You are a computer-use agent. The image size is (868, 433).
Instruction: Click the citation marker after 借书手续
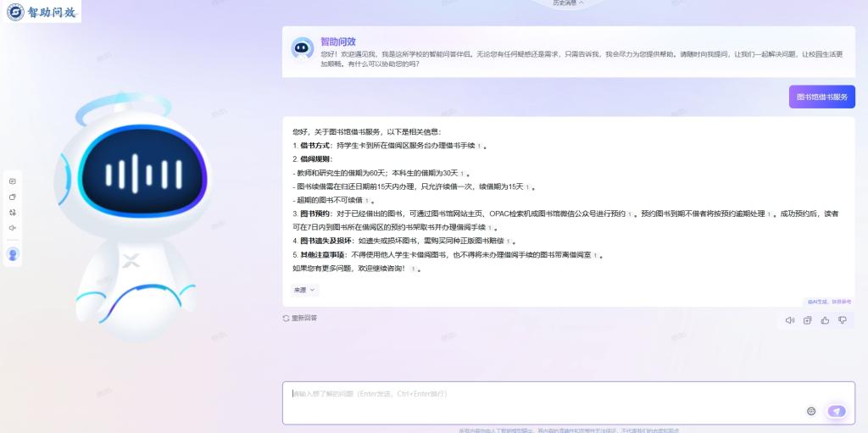click(479, 146)
